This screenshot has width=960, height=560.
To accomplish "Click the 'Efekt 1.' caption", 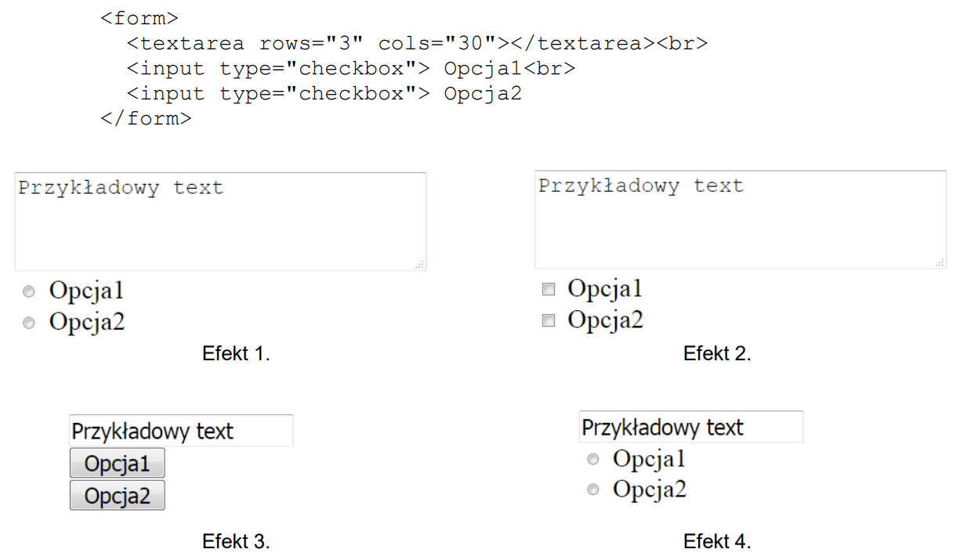I will coord(236,353).
